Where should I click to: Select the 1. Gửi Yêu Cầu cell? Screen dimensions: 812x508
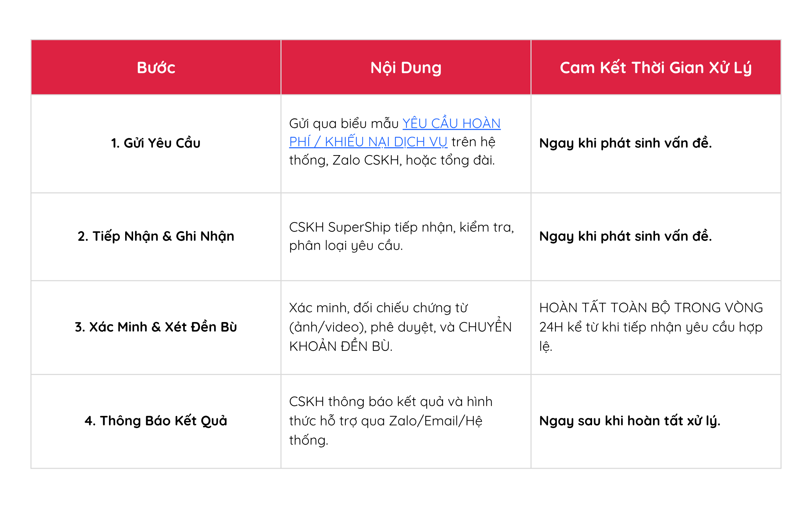[156, 143]
